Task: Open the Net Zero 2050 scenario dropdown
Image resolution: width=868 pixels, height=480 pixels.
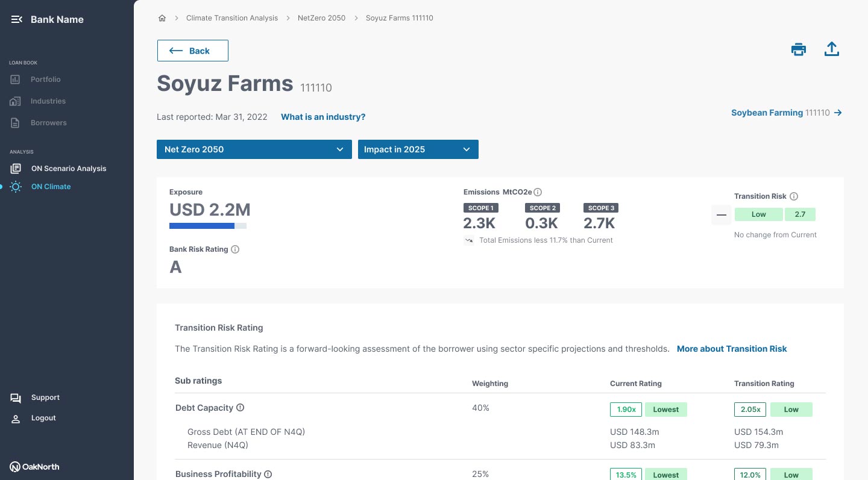Action: pyautogui.click(x=254, y=149)
